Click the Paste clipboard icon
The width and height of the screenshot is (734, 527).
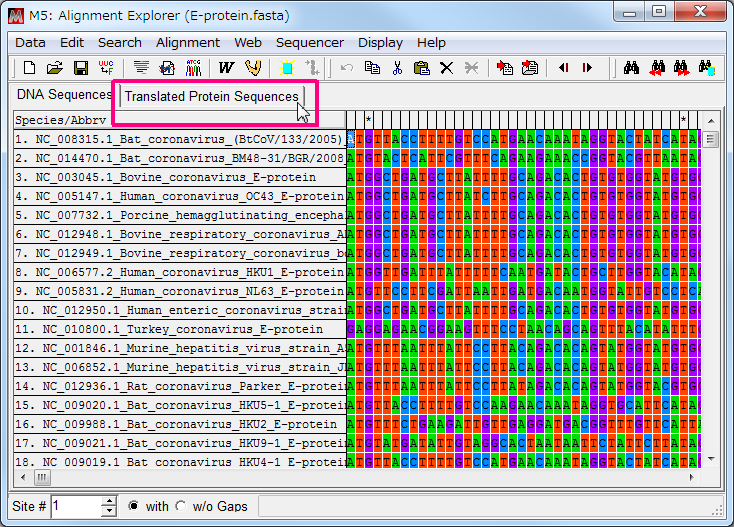pyautogui.click(x=421, y=68)
